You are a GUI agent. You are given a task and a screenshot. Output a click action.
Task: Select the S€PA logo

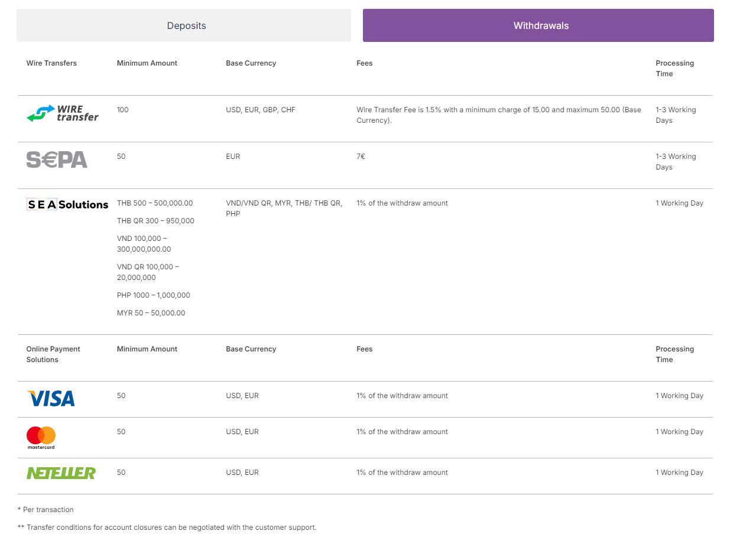(x=56, y=159)
